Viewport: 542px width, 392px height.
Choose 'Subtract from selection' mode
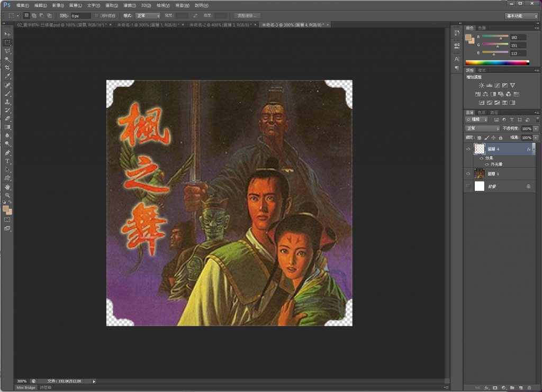click(41, 15)
